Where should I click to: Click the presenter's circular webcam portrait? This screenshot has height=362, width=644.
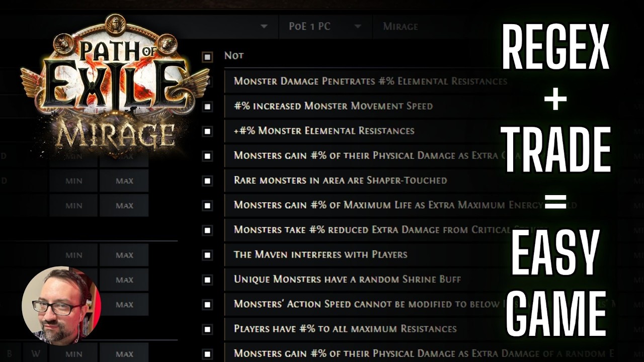[x=61, y=305]
